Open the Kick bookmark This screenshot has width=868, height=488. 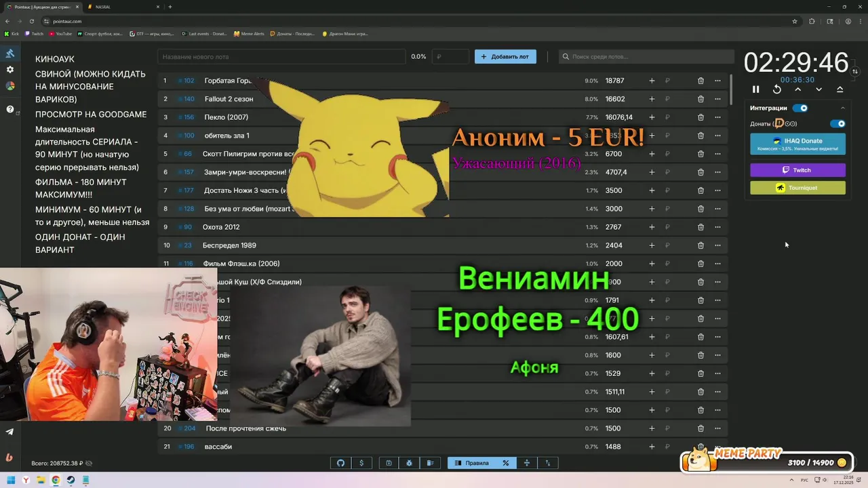(12, 33)
